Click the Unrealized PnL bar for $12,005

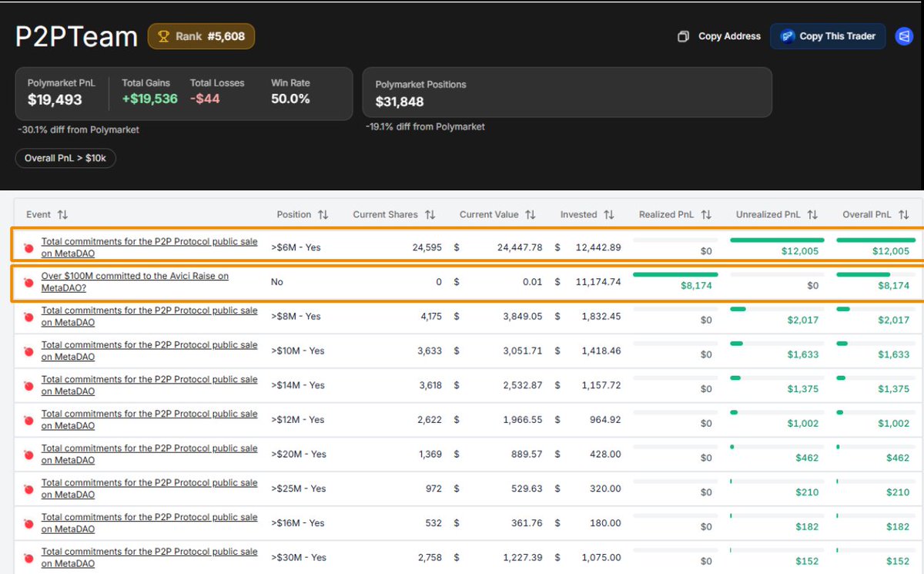777,240
